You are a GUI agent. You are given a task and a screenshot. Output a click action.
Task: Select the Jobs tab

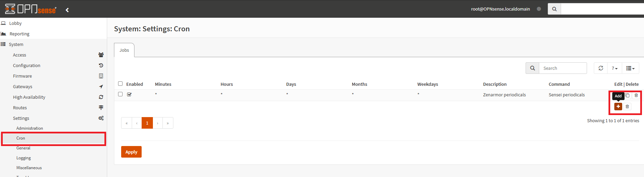pos(124,50)
